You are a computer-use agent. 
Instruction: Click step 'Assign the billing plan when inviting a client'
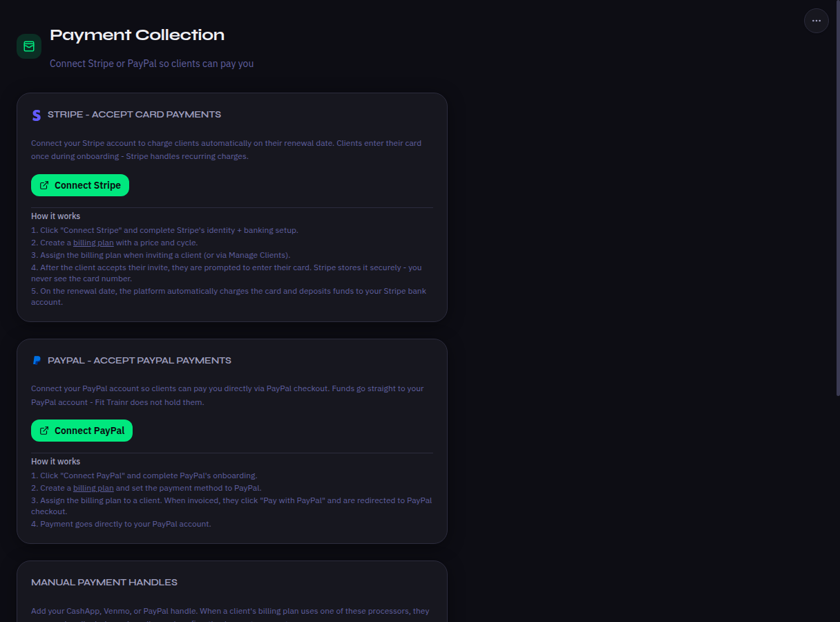[x=160, y=255]
